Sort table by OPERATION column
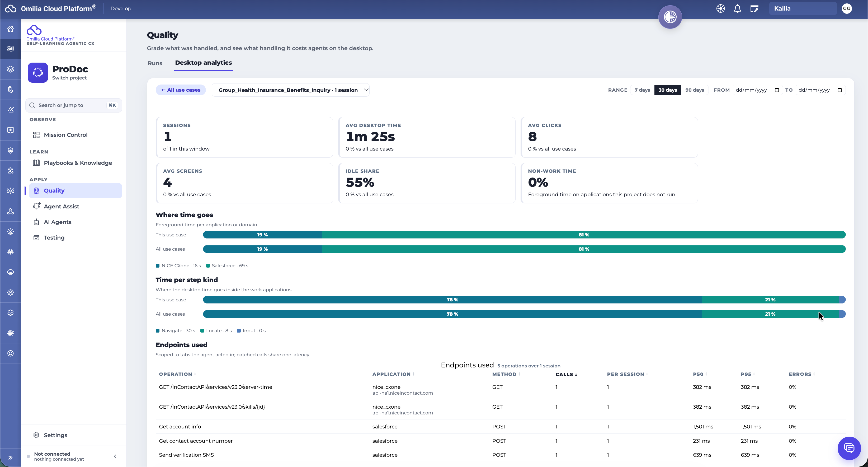Image resolution: width=868 pixels, height=467 pixels. [x=177, y=374]
